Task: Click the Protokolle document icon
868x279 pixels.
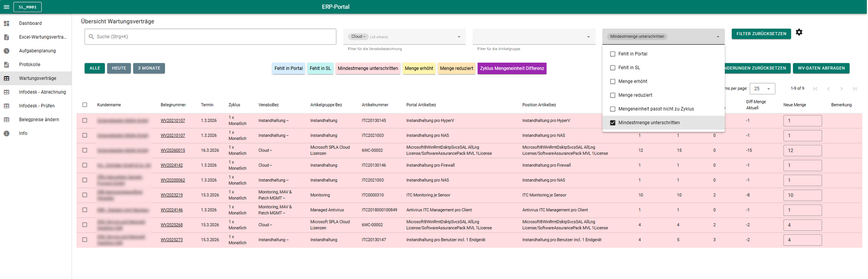Action: [x=6, y=65]
